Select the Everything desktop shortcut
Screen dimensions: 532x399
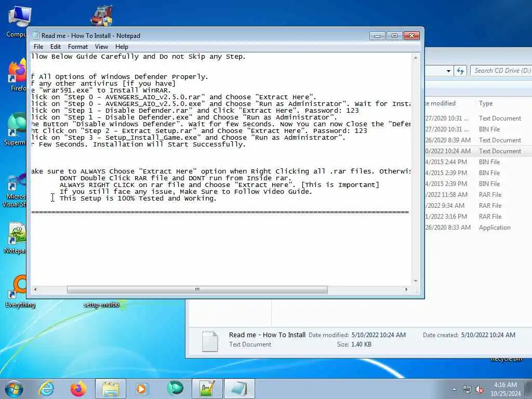click(20, 291)
